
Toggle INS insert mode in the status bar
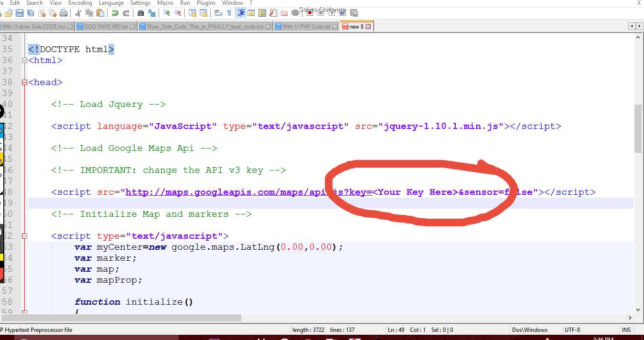pyautogui.click(x=626, y=330)
